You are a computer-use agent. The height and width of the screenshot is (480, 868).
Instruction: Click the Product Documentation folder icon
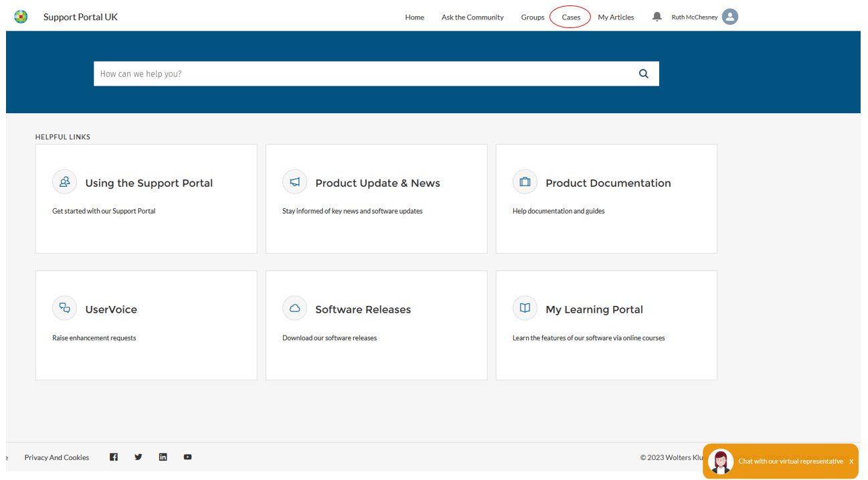coord(525,181)
